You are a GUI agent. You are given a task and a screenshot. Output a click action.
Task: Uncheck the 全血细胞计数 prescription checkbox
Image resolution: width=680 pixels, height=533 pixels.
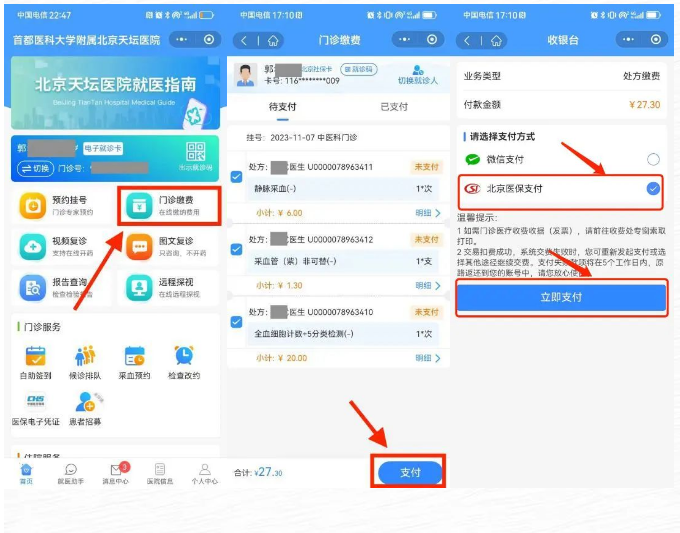[x=236, y=322]
